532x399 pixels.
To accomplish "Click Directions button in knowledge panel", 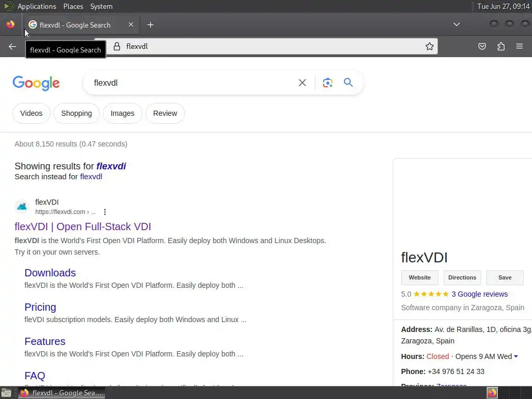I will click(462, 277).
